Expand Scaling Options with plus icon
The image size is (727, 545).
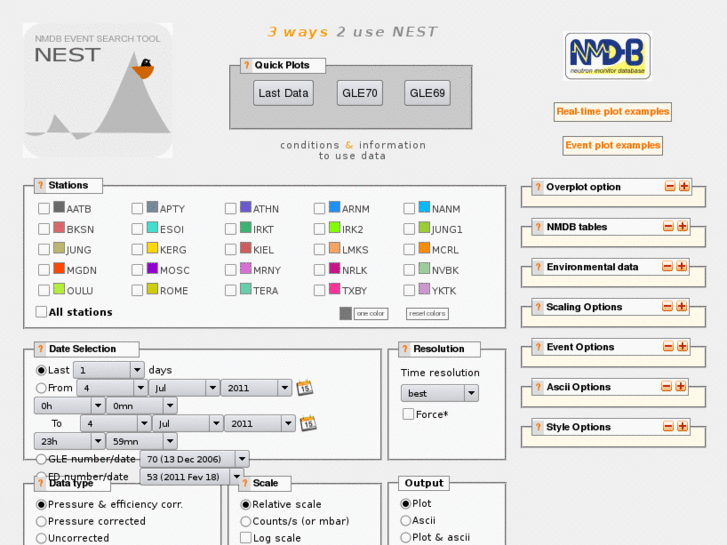coord(682,306)
